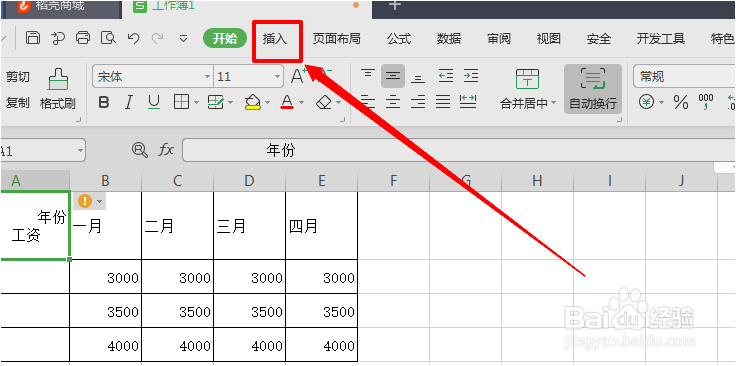Open the font size 11 dropdown
Viewport: 736px width, 366px height.
[x=278, y=76]
